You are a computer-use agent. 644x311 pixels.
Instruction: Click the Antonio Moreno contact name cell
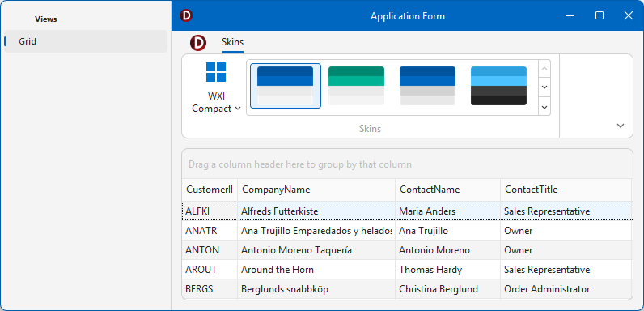point(447,250)
